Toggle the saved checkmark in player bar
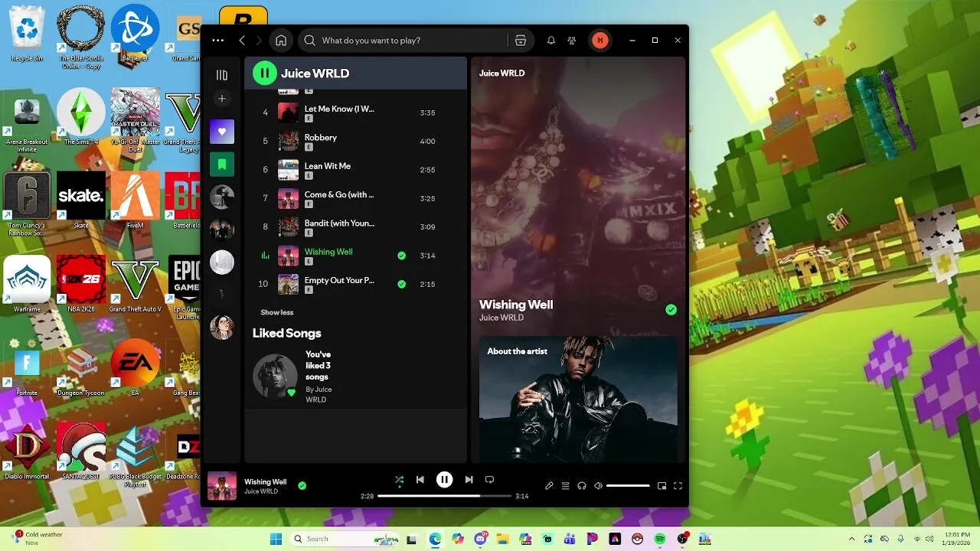Image resolution: width=980 pixels, height=551 pixels. (302, 485)
